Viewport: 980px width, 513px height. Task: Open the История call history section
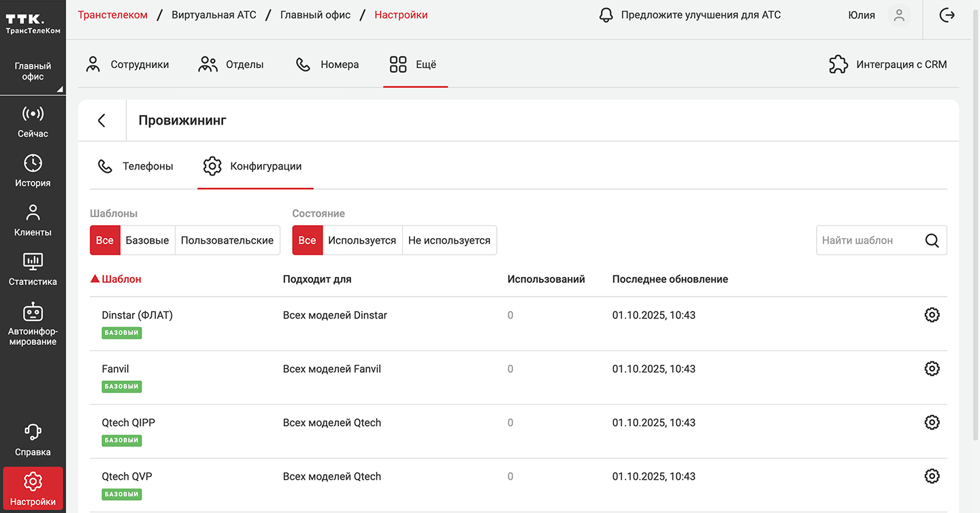[x=33, y=171]
